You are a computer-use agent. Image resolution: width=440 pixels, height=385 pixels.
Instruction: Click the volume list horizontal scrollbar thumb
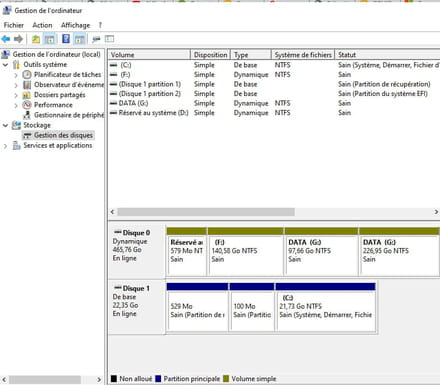click(206, 212)
